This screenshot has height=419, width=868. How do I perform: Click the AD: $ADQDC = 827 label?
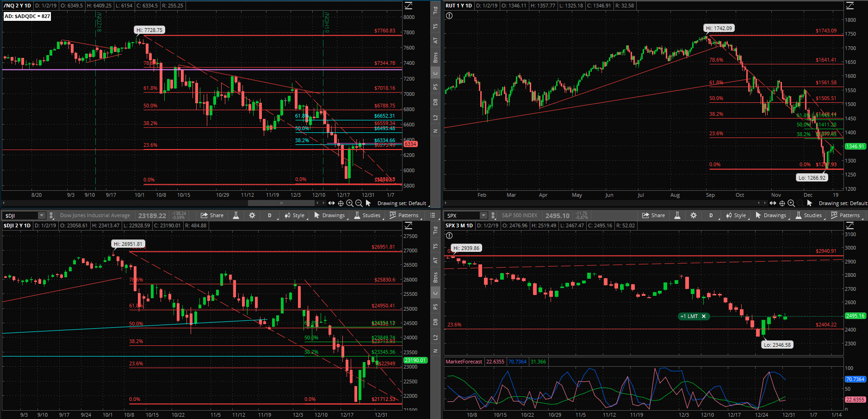27,16
